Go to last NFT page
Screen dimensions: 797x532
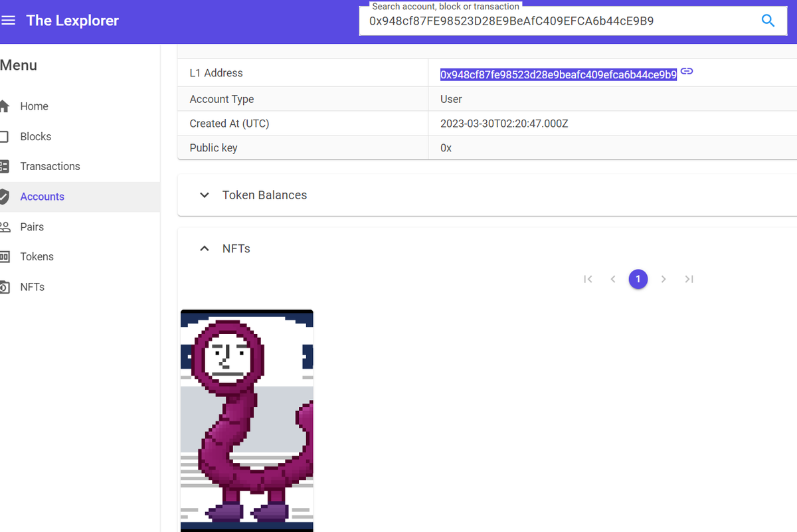click(x=689, y=279)
